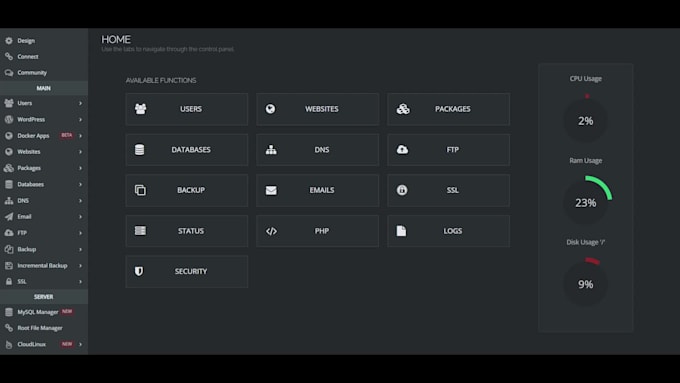The height and width of the screenshot is (383, 680).
Task: Expand the WordPress submenu chevron
Action: (x=80, y=119)
